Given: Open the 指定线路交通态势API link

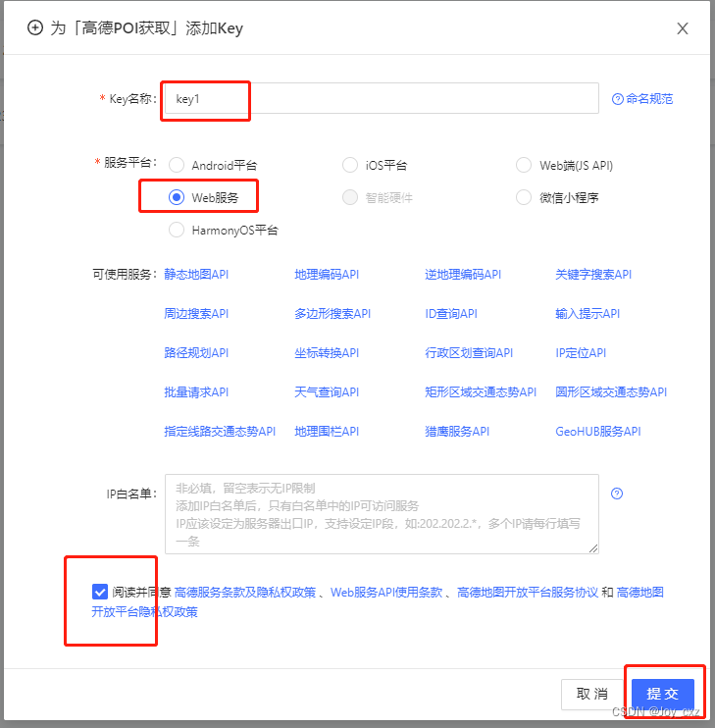Looking at the screenshot, I should coord(220,432).
